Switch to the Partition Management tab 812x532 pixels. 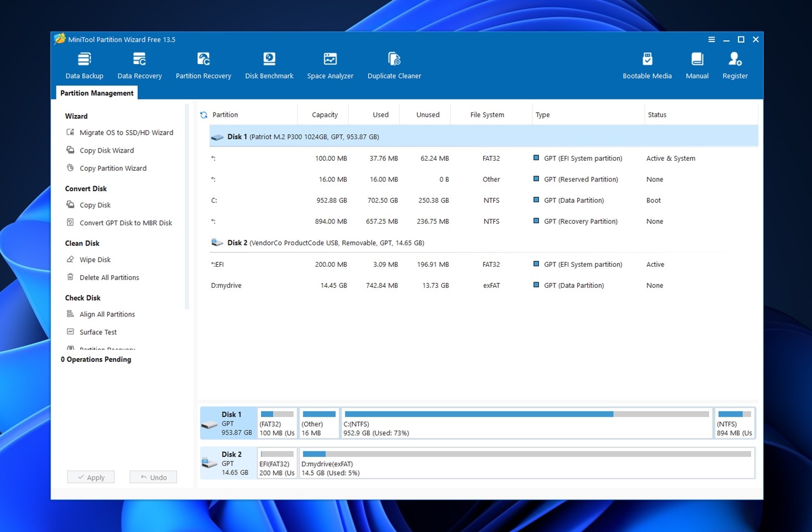[96, 92]
